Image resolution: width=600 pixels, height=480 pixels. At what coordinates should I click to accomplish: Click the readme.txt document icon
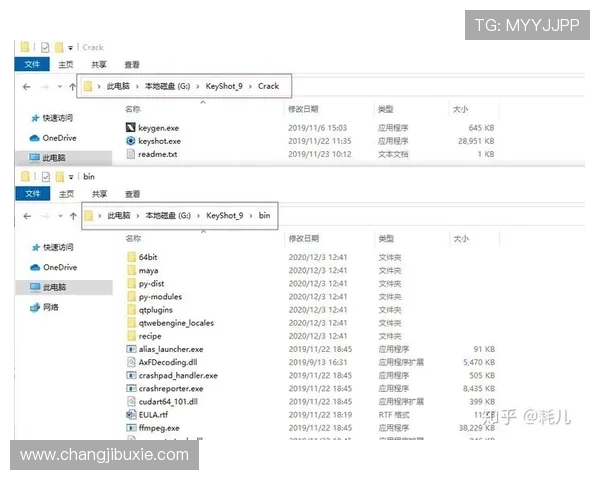(x=130, y=154)
